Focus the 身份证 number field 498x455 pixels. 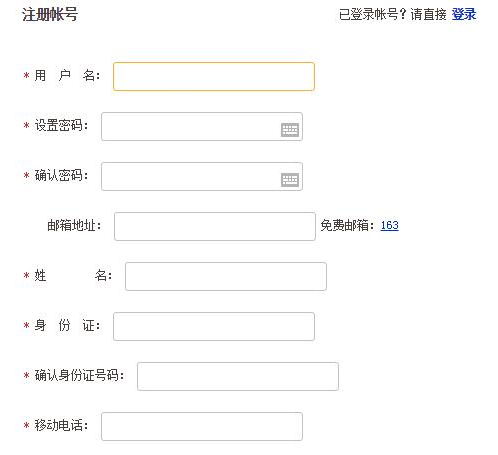[x=214, y=326]
